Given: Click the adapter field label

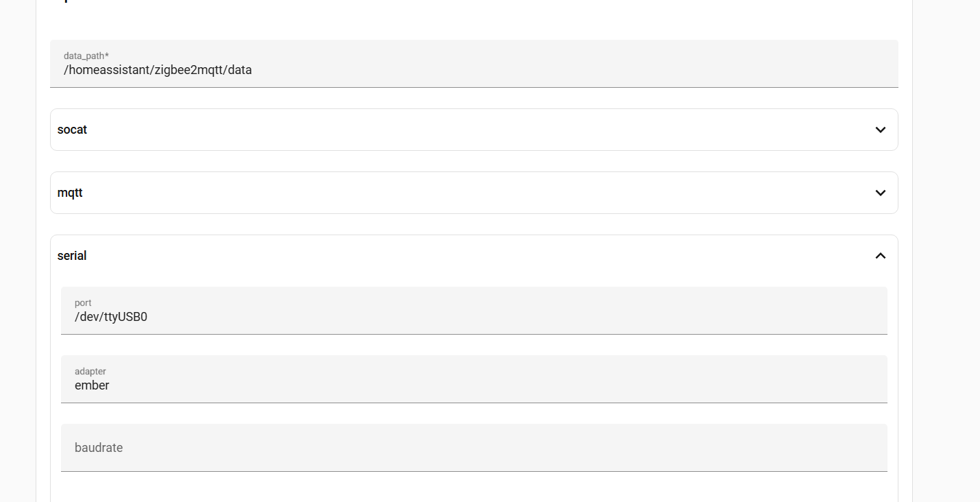Looking at the screenshot, I should [90, 371].
